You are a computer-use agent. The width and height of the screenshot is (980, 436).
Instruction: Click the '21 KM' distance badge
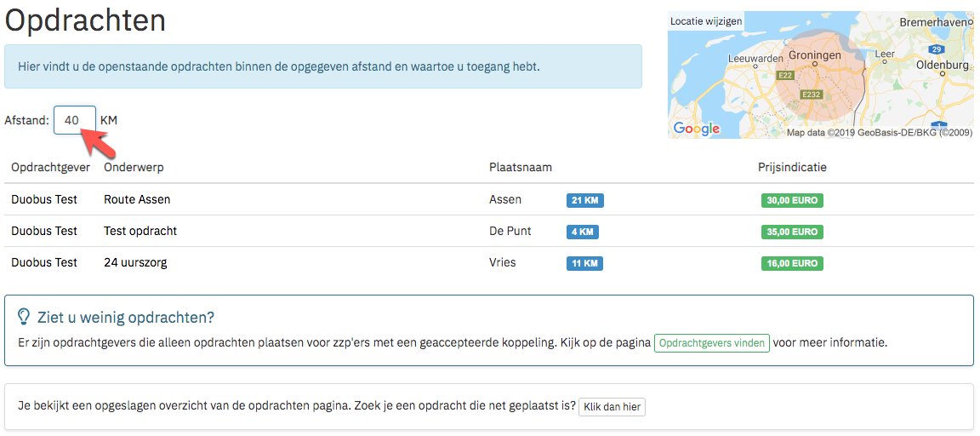click(585, 200)
